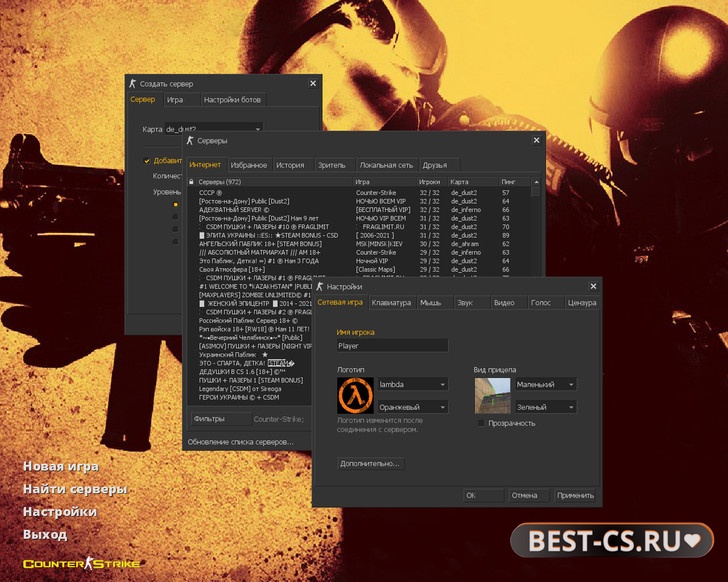Sort by the Игроки column header
This screenshot has height=582, width=728.
pos(432,182)
